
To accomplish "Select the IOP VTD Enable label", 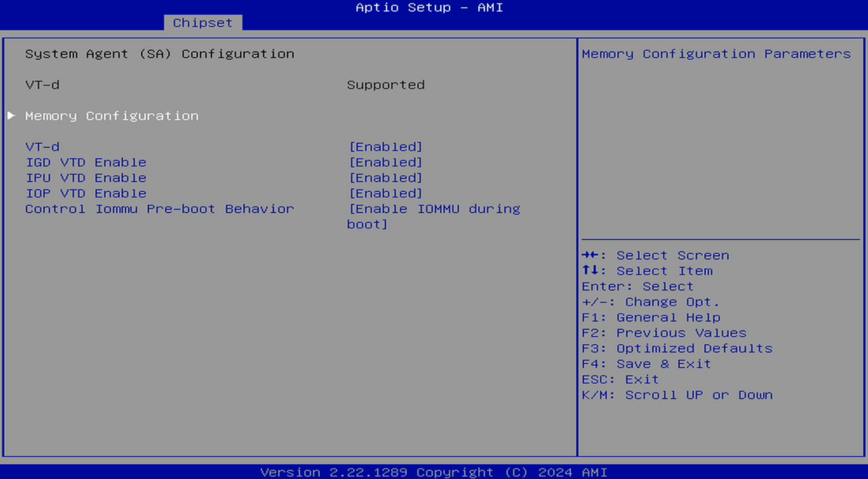I will coord(86,193).
